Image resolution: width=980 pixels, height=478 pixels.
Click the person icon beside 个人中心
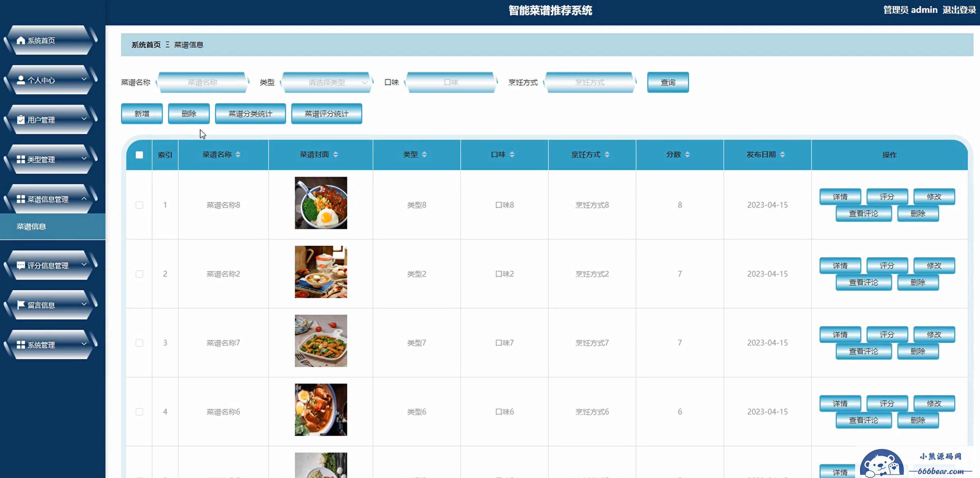[x=21, y=80]
